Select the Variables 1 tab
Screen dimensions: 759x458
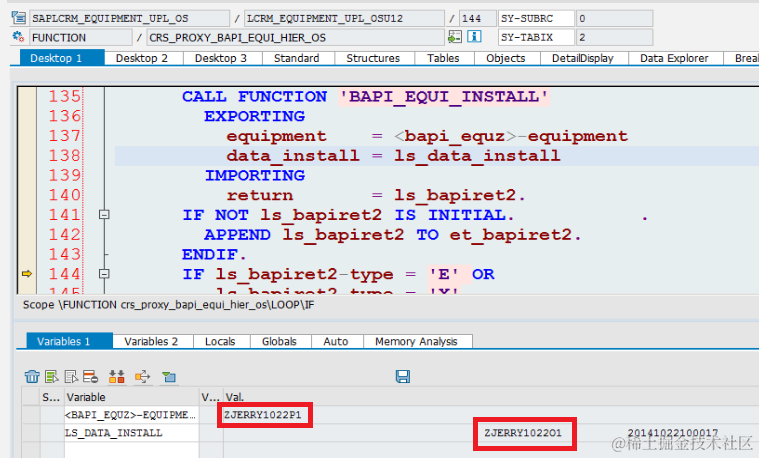tap(69, 341)
